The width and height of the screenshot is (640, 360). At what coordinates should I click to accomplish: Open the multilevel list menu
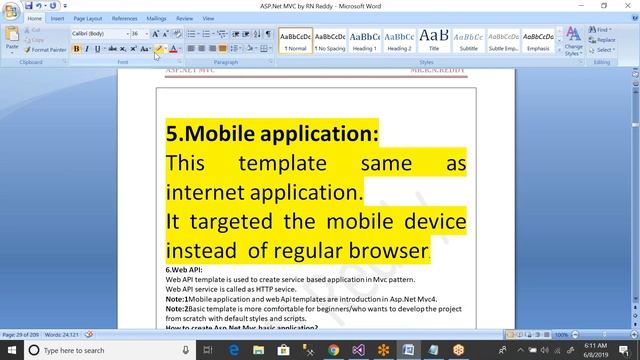coord(221,34)
